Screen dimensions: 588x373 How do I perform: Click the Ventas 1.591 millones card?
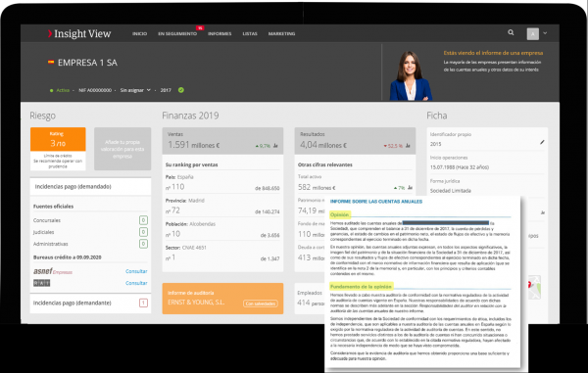(x=222, y=141)
